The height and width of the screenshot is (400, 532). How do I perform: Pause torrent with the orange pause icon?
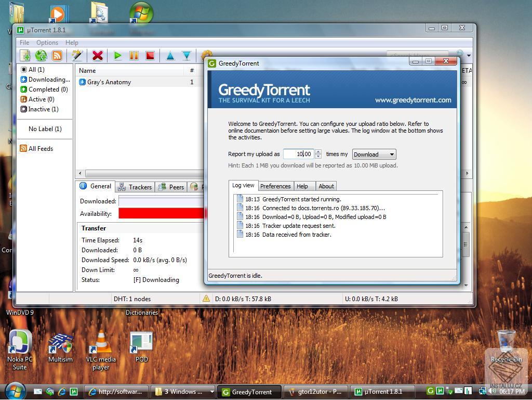[x=134, y=55]
